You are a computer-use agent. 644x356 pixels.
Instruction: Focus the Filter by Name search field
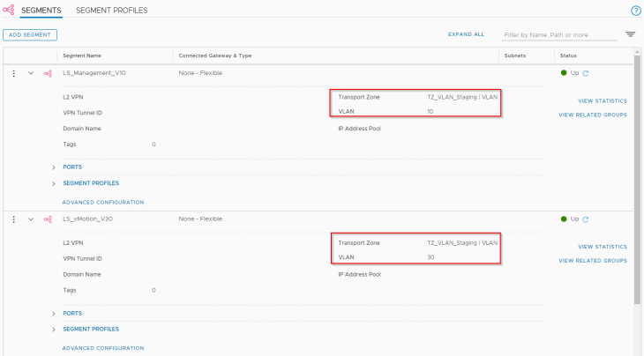[558, 35]
